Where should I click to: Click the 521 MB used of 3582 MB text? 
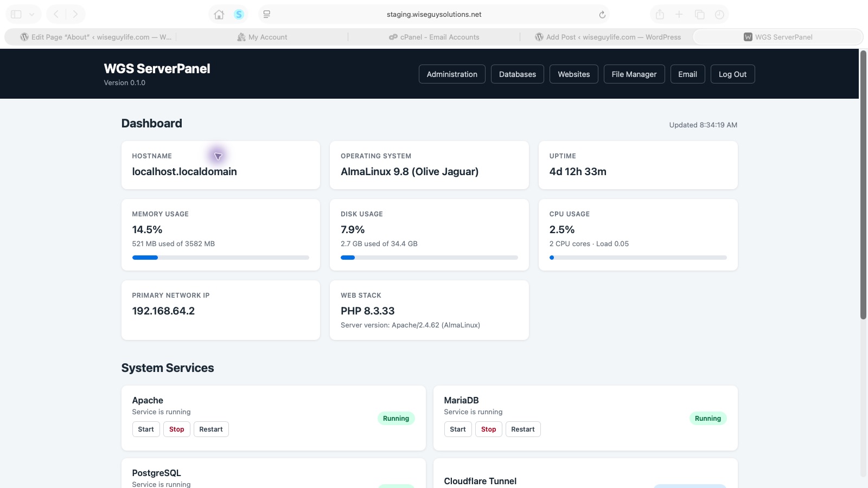tap(174, 244)
